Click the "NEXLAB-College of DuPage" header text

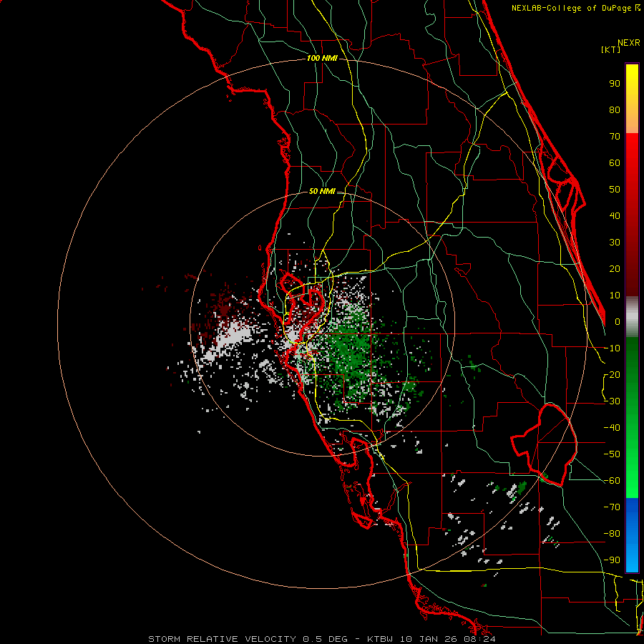click(572, 8)
